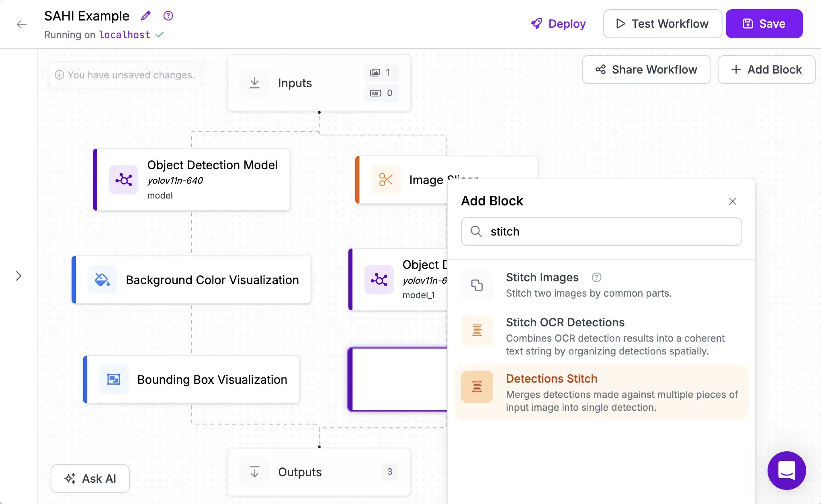Select the Bounding Box Visualization block
821x504 pixels.
pos(191,379)
